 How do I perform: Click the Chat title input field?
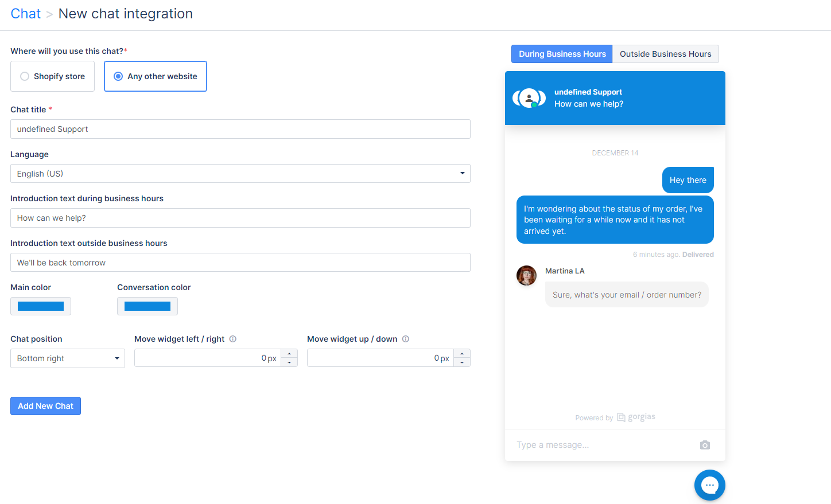click(x=240, y=129)
